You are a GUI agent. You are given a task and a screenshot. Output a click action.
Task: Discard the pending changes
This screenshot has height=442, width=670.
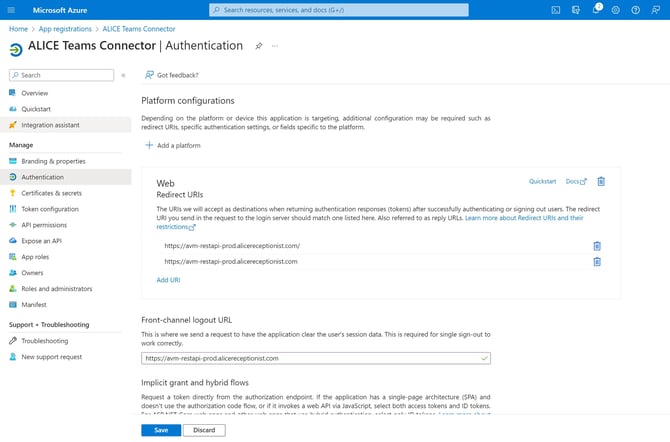point(204,430)
